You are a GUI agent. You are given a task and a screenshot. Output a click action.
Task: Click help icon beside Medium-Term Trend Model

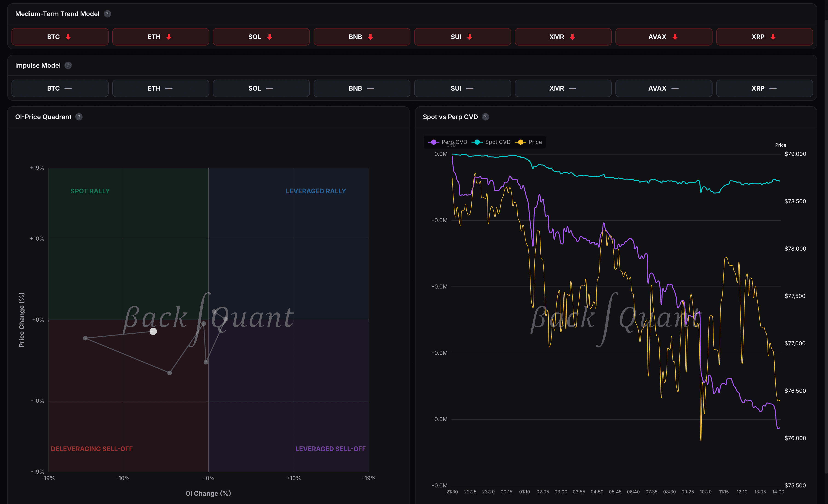click(x=107, y=14)
